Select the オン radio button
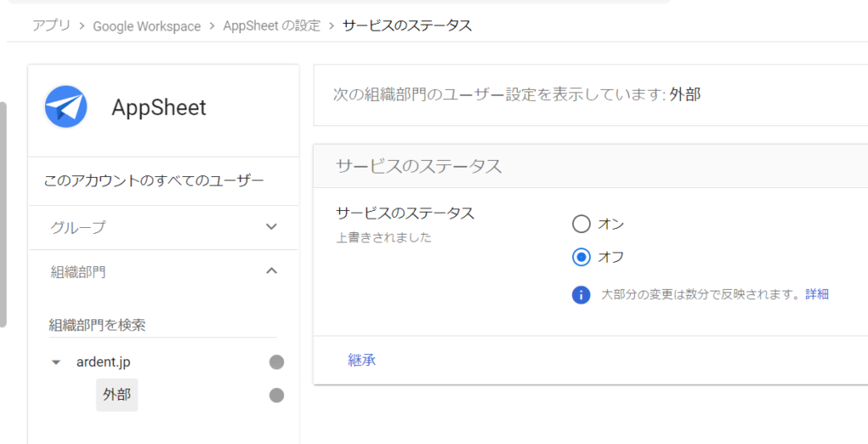 pos(581,225)
